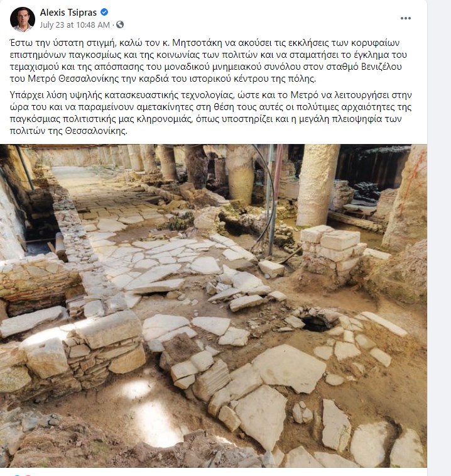Click the word Βενιζέλου in the post text
Viewport: 451px width, 476px height.
pyautogui.click(x=381, y=67)
